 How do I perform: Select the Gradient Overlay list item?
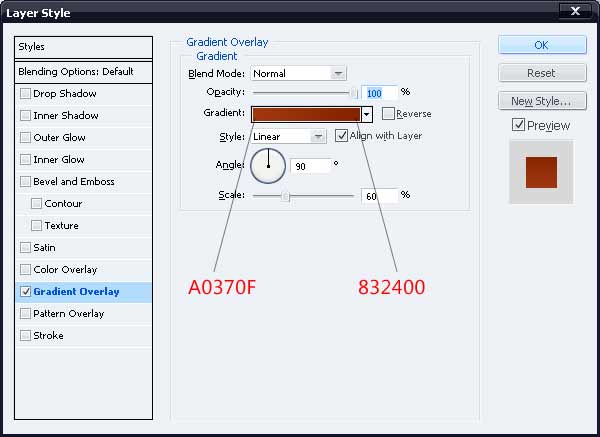(x=76, y=292)
